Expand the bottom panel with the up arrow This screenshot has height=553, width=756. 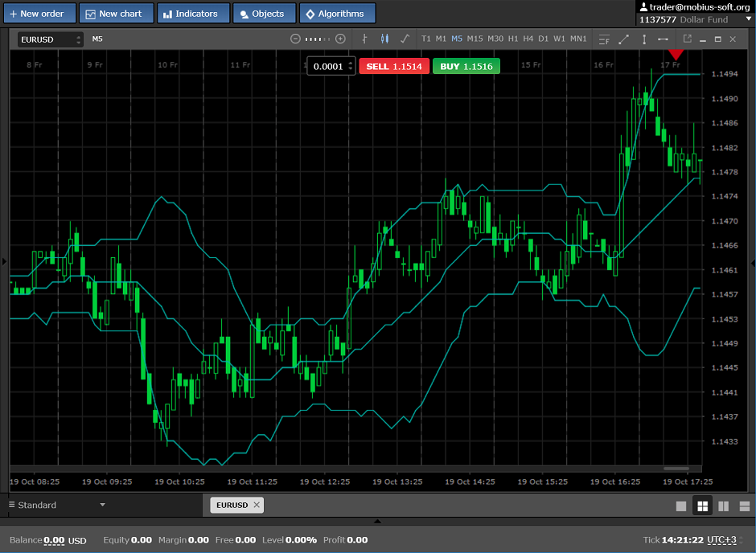(x=377, y=521)
